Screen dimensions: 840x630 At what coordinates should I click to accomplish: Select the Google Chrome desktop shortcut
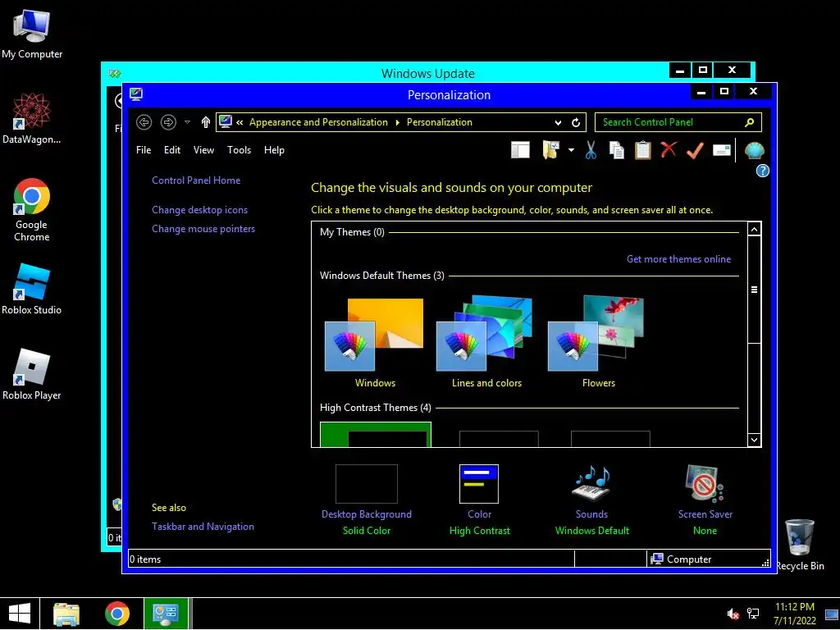pyautogui.click(x=32, y=209)
